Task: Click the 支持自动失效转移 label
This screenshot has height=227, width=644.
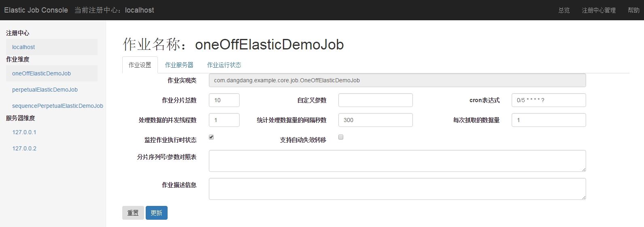Action: pyautogui.click(x=303, y=140)
